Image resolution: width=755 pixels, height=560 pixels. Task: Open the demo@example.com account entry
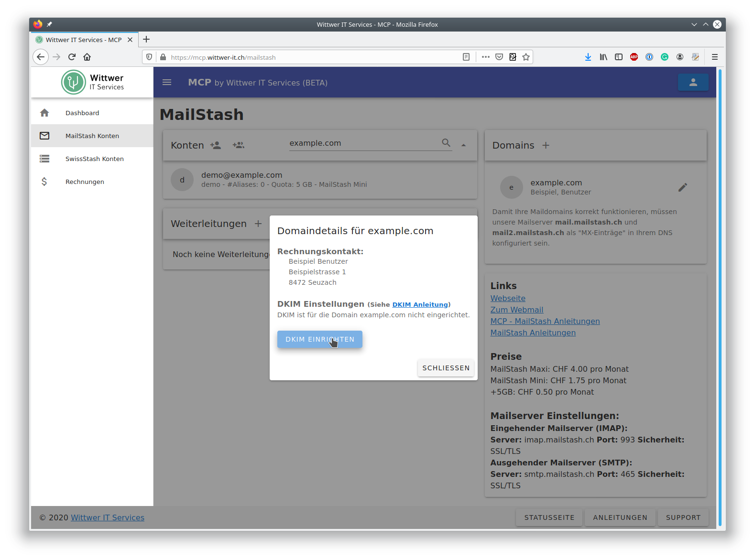(320, 180)
